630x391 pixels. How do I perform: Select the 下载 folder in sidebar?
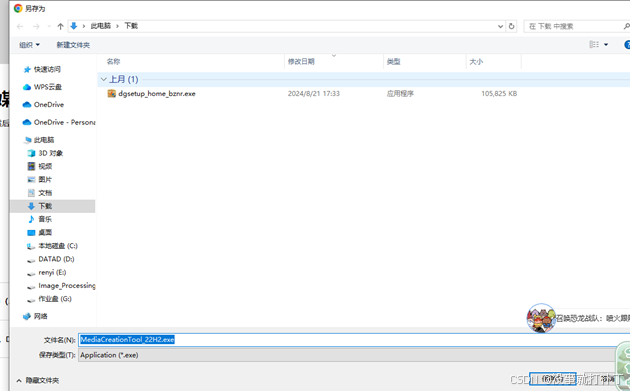[x=52, y=206]
